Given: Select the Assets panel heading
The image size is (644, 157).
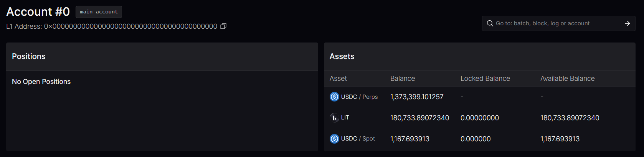Looking at the screenshot, I should pyautogui.click(x=342, y=56).
